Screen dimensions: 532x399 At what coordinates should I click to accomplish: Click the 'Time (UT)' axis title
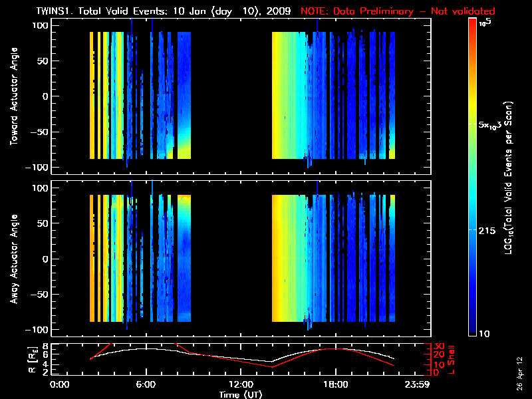coord(241,394)
